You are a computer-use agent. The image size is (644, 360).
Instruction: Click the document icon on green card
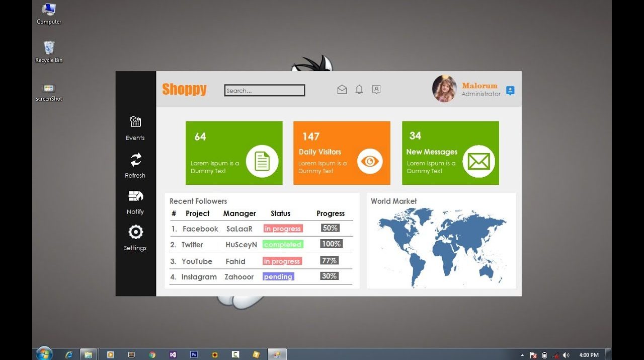pyautogui.click(x=262, y=161)
